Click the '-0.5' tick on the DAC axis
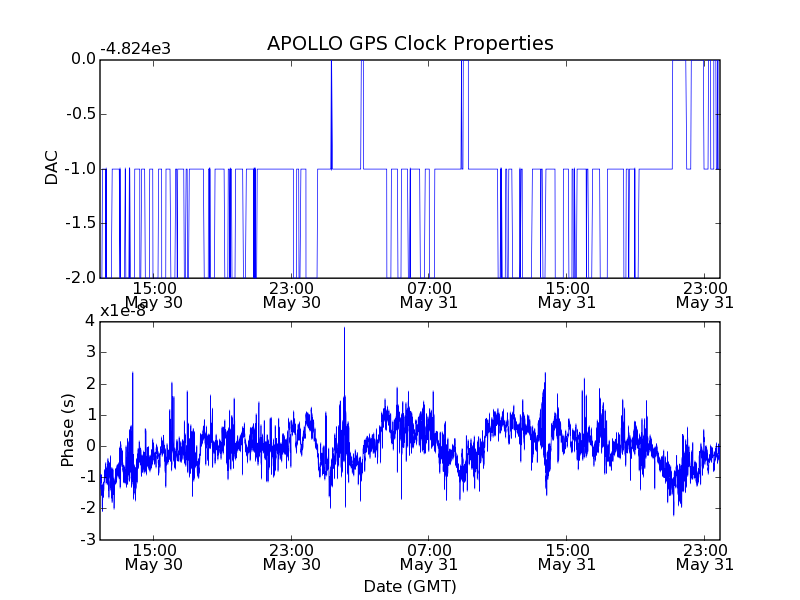The height and width of the screenshot is (600, 800). (x=81, y=114)
